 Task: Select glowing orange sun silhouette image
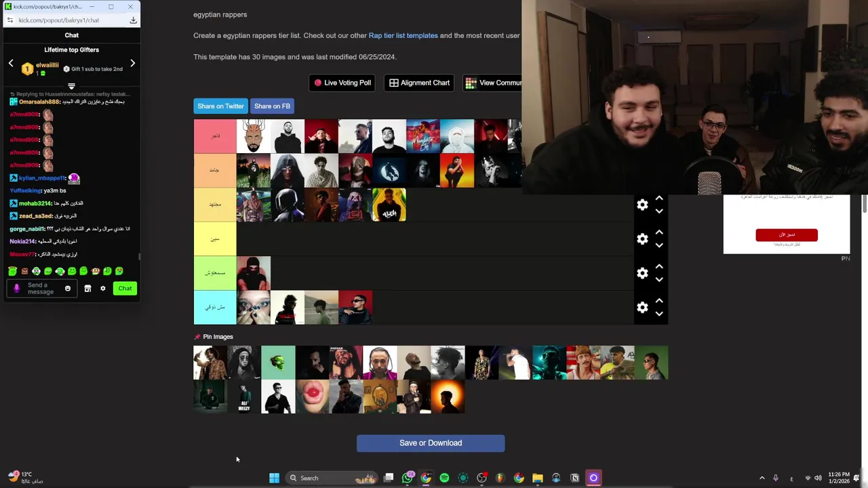[448, 396]
